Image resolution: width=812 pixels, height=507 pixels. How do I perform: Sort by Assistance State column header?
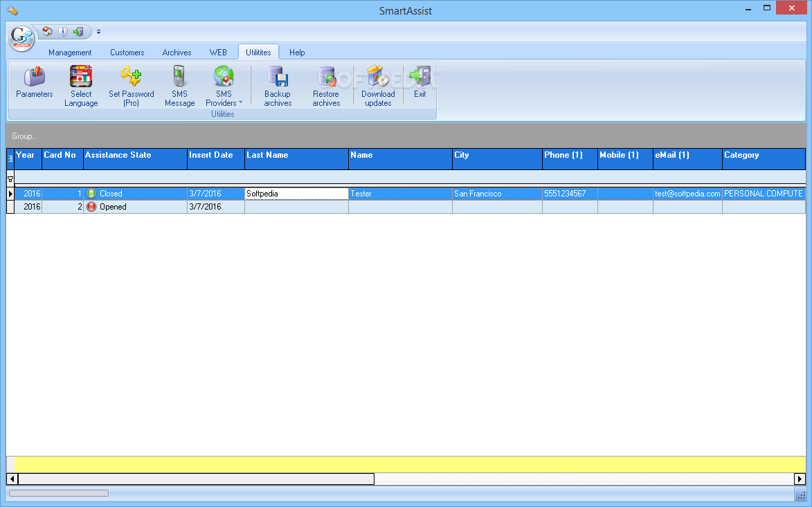coord(135,159)
